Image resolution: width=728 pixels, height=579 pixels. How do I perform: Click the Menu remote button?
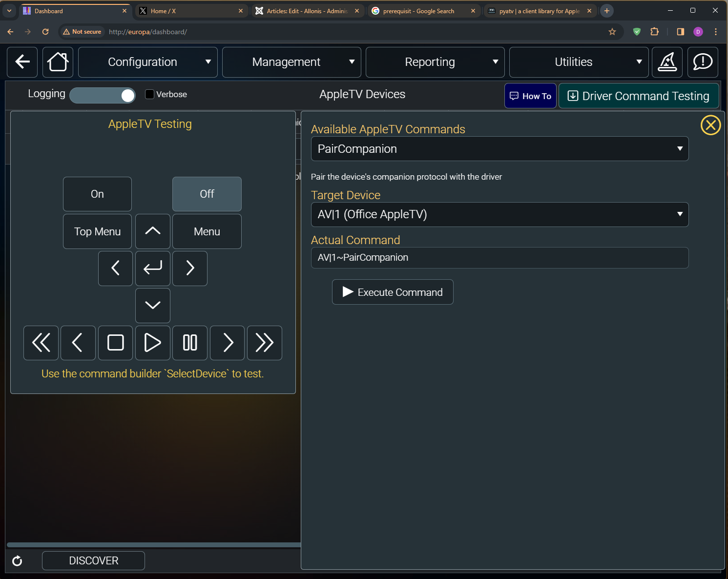207,231
